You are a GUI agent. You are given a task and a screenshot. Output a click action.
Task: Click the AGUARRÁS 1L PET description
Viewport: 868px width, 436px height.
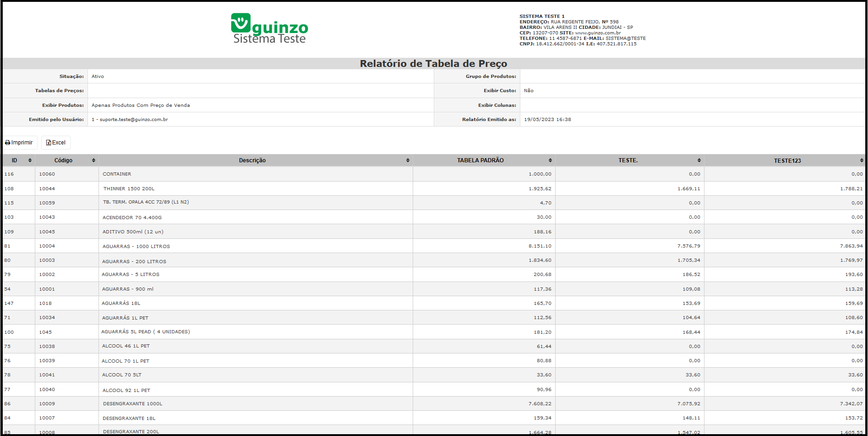click(x=125, y=318)
